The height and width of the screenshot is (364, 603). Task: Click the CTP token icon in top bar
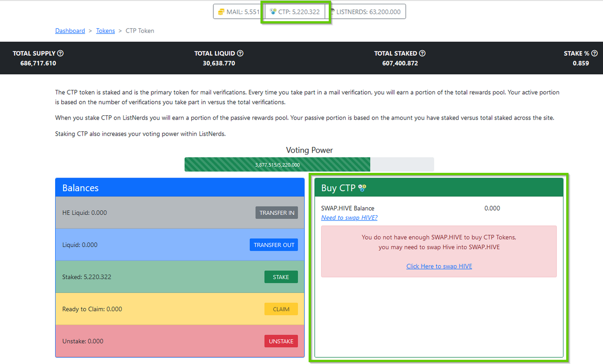(273, 12)
